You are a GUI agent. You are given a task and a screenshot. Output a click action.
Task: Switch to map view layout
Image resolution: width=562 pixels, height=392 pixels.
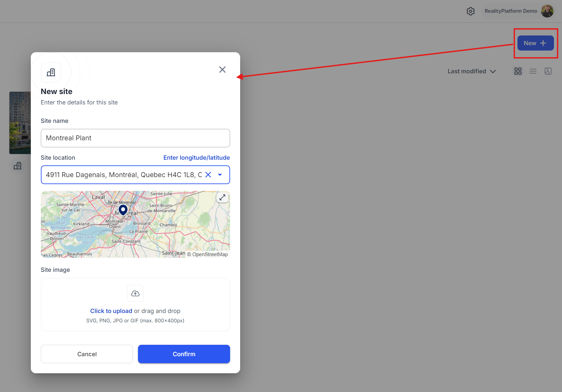[x=548, y=71]
